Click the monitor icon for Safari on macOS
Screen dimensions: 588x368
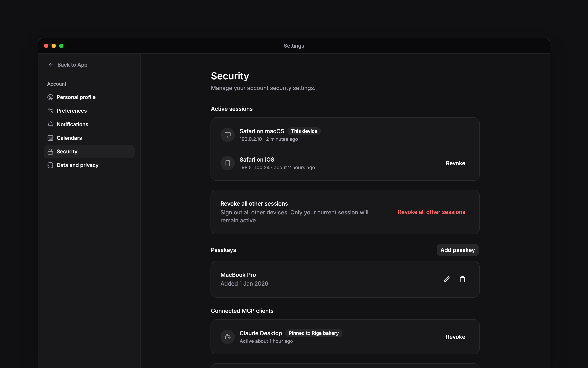click(x=228, y=135)
